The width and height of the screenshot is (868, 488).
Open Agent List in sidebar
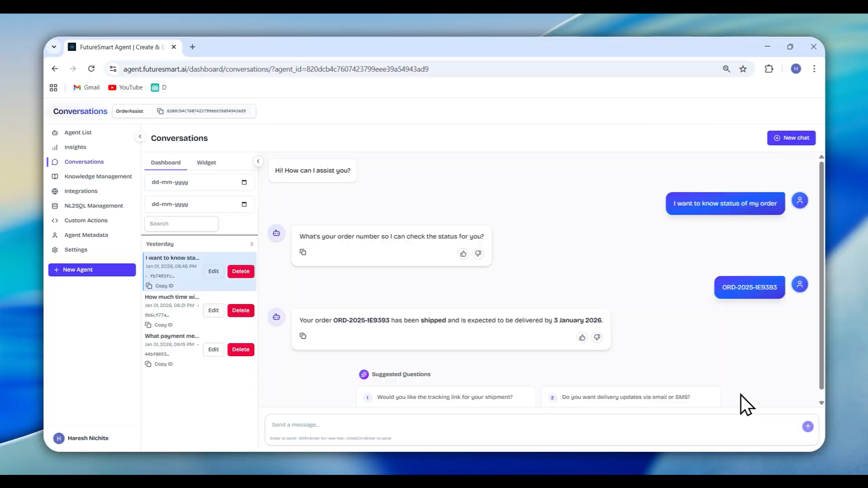pyautogui.click(x=78, y=133)
